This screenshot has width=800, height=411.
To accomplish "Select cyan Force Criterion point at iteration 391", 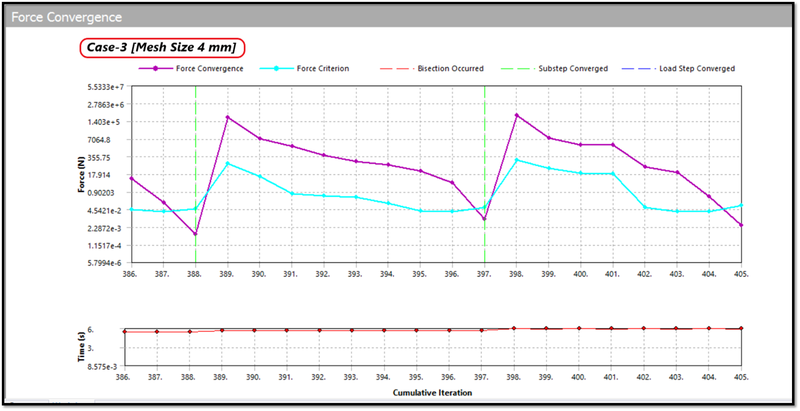I will click(x=292, y=194).
